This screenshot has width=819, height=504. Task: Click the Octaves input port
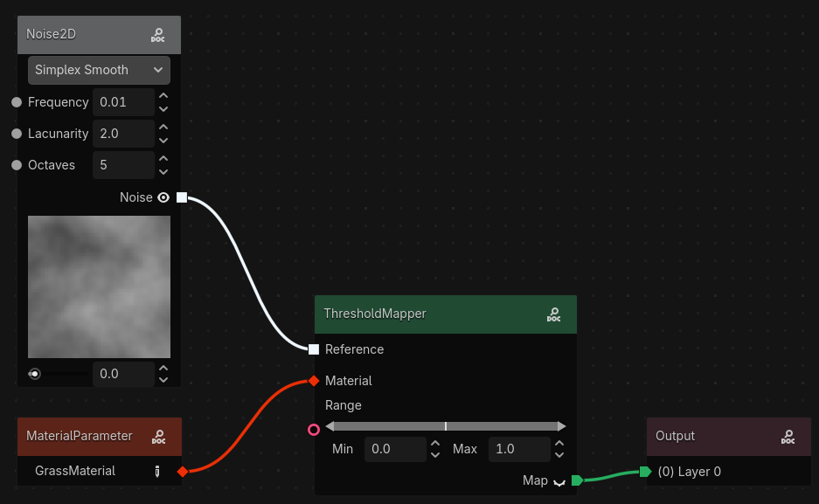(17, 165)
